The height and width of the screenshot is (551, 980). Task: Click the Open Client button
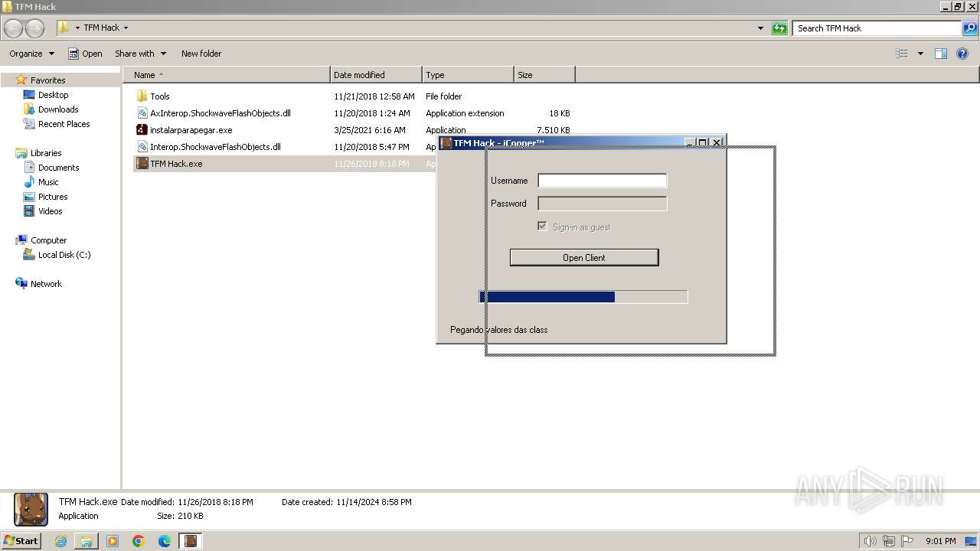point(584,257)
